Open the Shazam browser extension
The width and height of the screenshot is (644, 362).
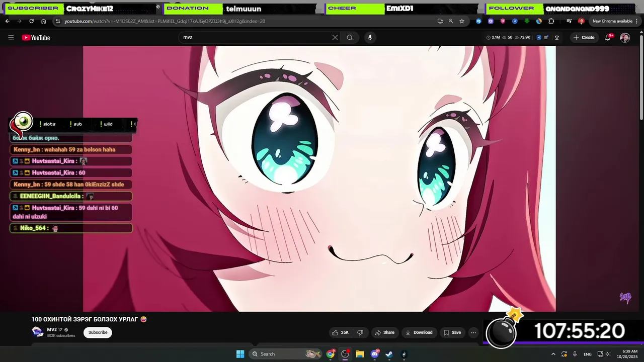tap(478, 21)
